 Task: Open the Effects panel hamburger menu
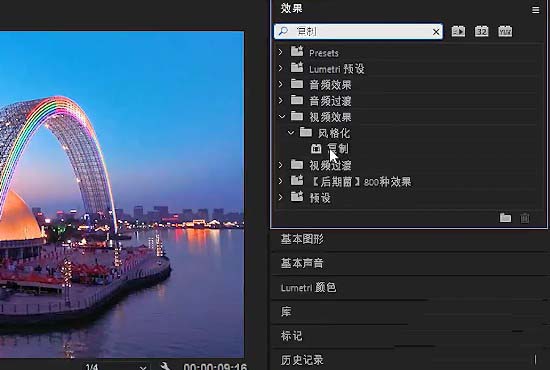pos(535,10)
